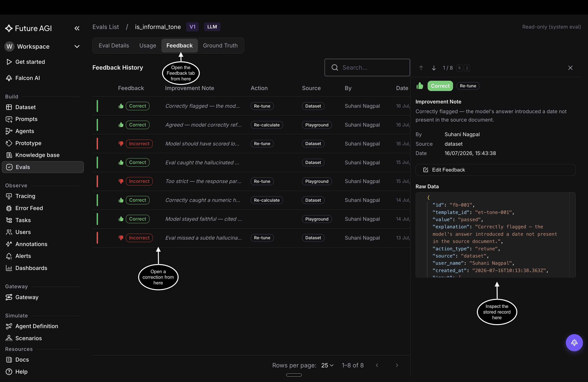Click Re-calculate tag in 'Agreed' row
Image resolution: width=588 pixels, height=382 pixels.
point(267,125)
